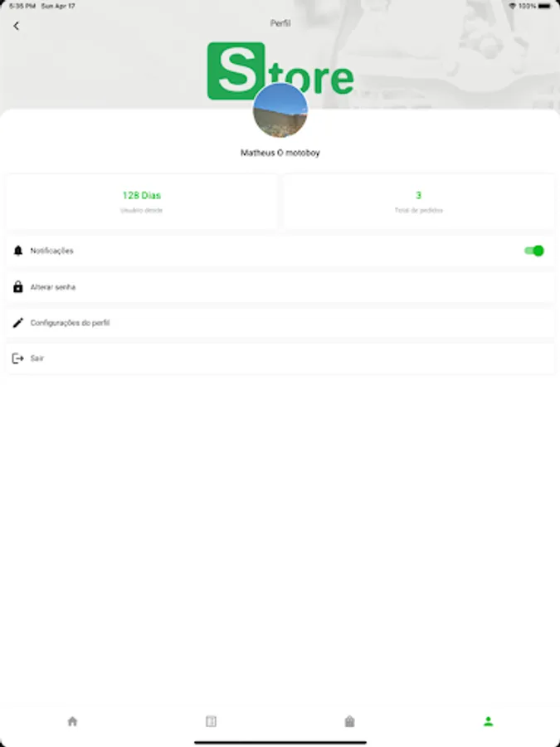
Task: Tap the Notificações row label
Action: [x=52, y=251]
